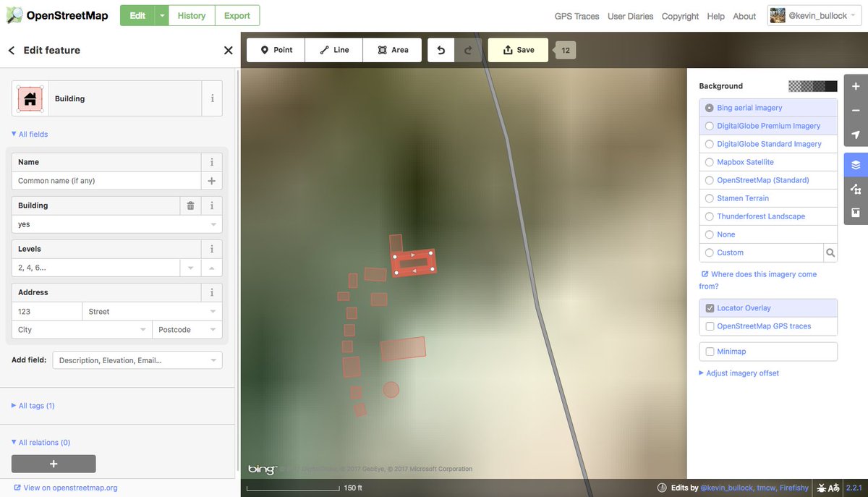Open the Postcode dropdown
This screenshot has height=497, width=868.
[x=213, y=330]
